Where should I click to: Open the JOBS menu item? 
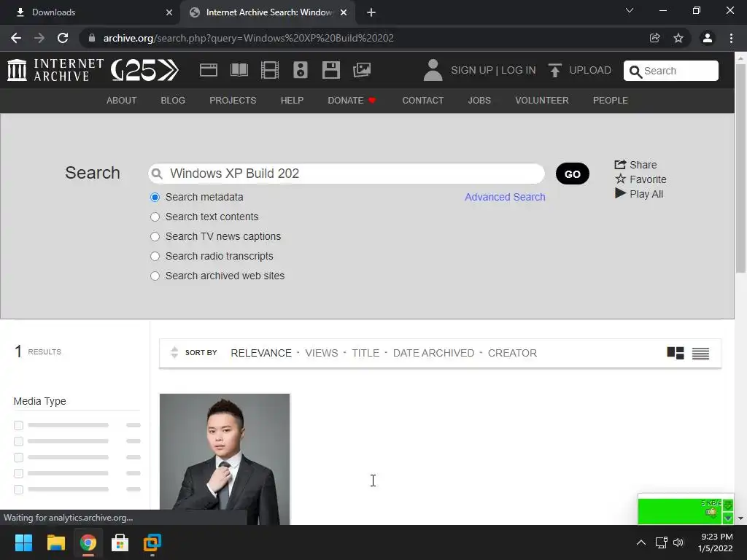pos(479,101)
